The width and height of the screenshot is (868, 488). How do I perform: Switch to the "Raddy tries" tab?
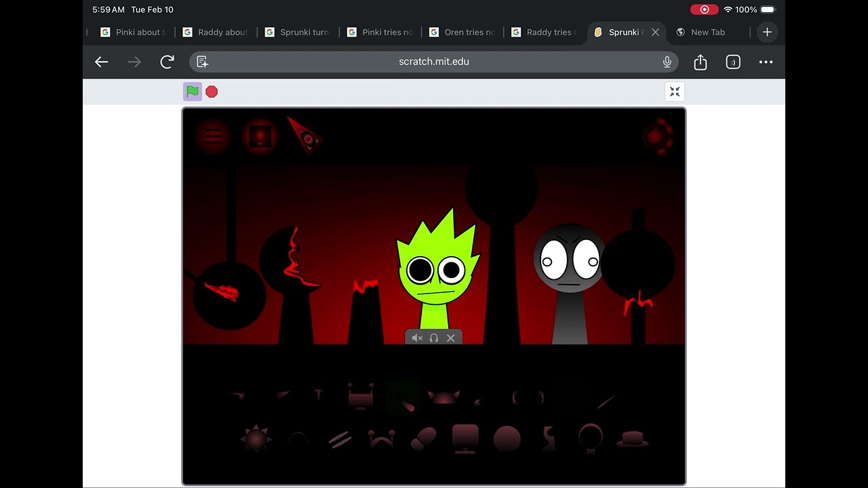[x=545, y=32]
